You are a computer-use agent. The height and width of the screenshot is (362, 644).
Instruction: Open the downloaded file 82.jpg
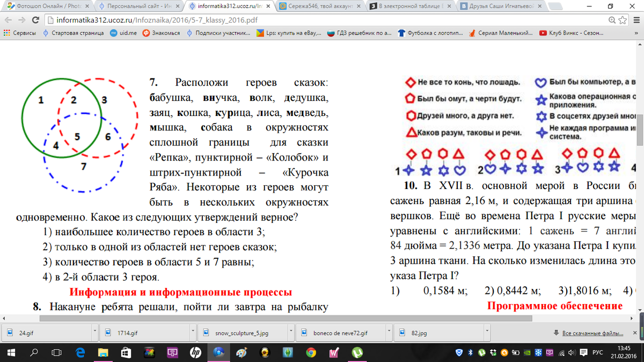tap(438, 333)
